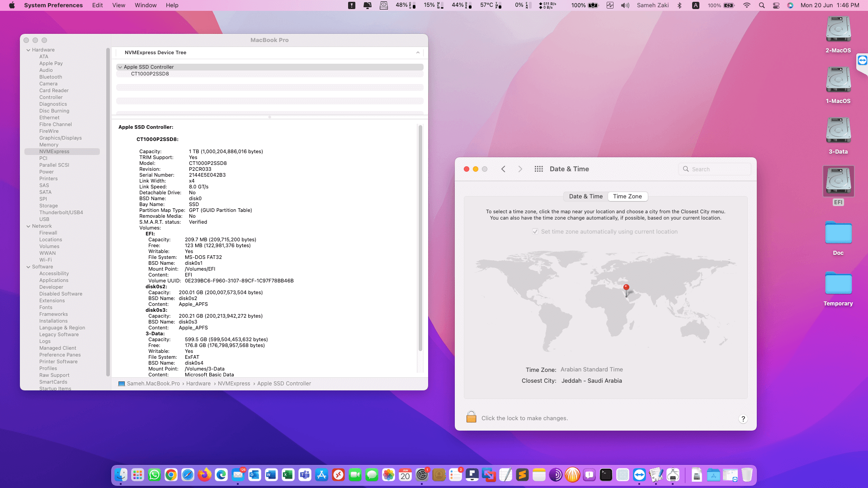Collapse the NVMExpress Device Tree header chevron
Image resolution: width=868 pixels, height=488 pixels.
(x=418, y=53)
